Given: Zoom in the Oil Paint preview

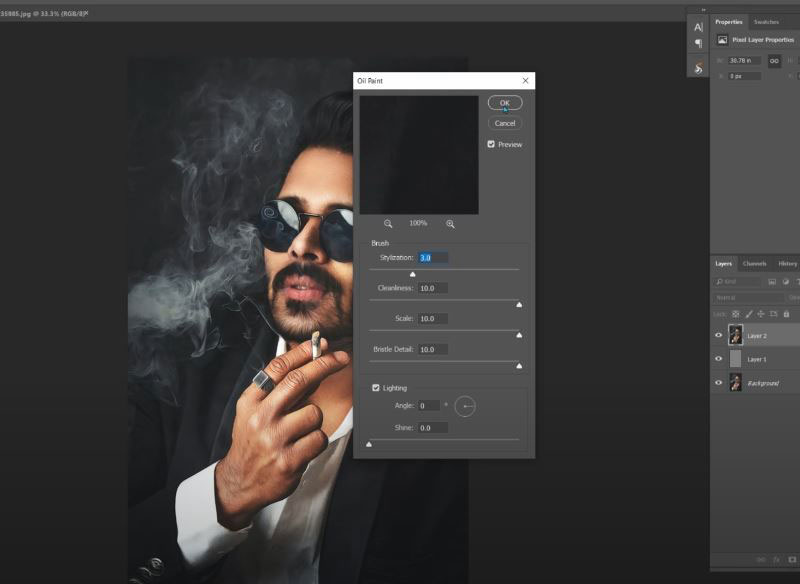Looking at the screenshot, I should pyautogui.click(x=450, y=224).
